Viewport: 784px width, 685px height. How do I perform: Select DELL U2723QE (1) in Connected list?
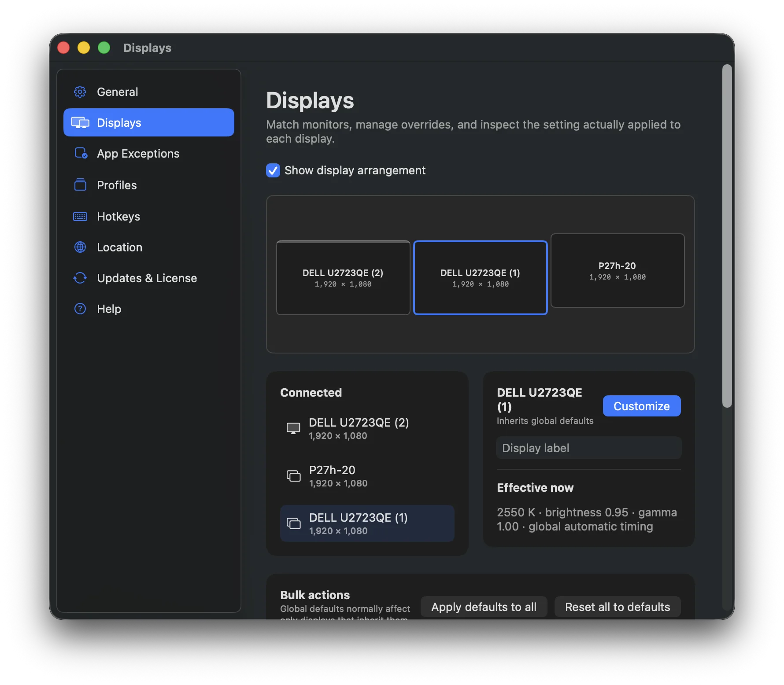tap(367, 523)
